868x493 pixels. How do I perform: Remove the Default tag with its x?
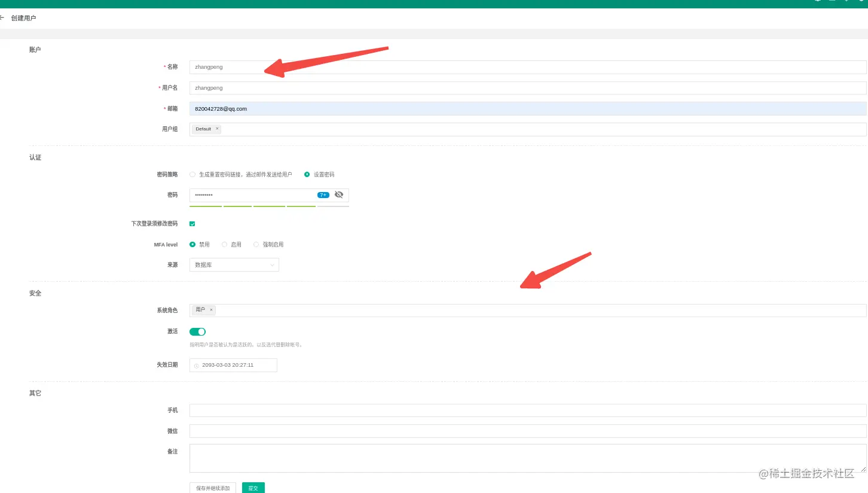point(217,129)
